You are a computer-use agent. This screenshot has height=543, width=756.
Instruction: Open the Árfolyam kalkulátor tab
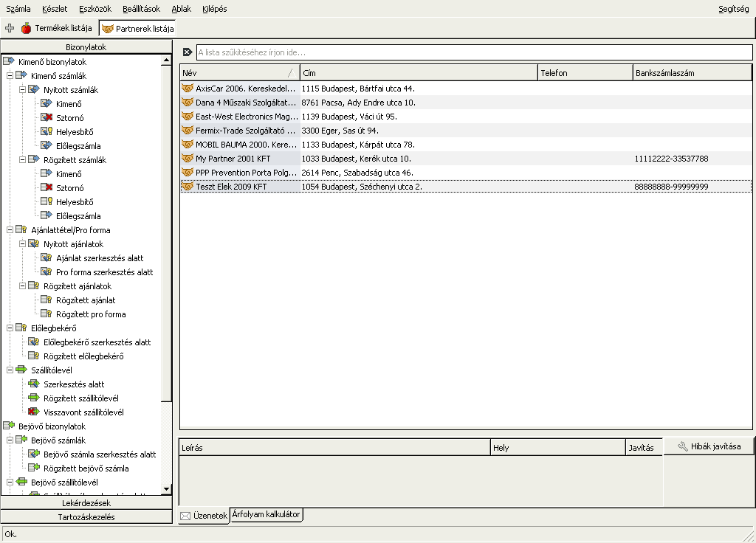[x=266, y=514]
